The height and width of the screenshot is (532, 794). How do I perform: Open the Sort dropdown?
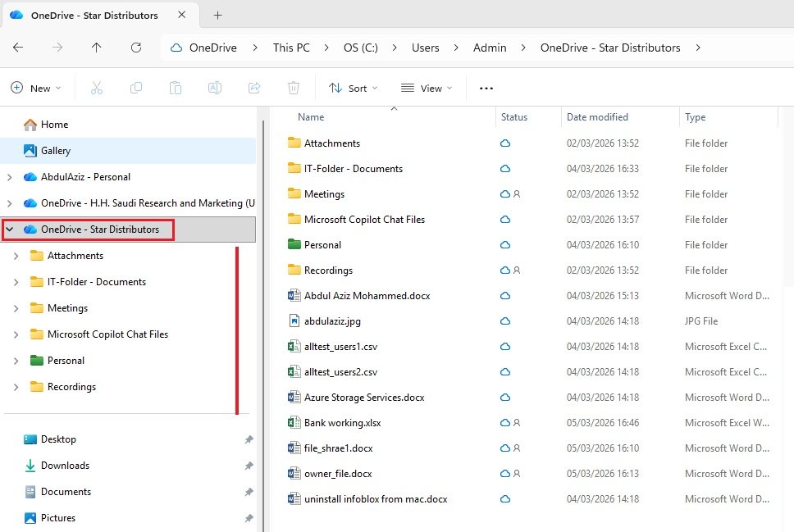[353, 88]
